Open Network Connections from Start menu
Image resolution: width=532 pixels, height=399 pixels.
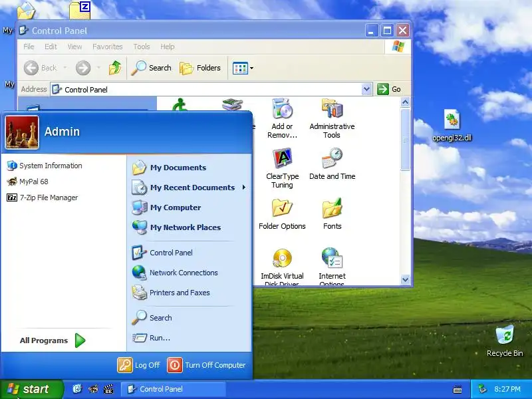[175, 273]
